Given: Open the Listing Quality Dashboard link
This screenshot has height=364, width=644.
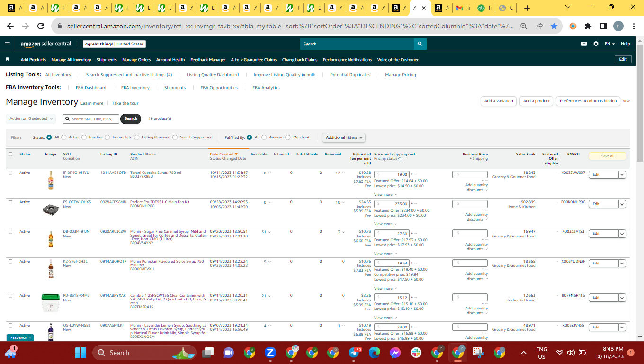Looking at the screenshot, I should coord(213,75).
